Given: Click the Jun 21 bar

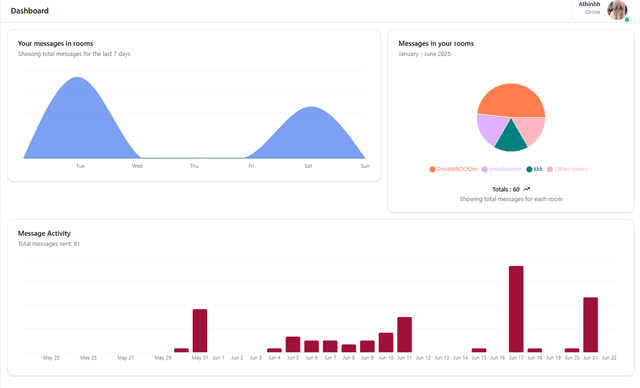Looking at the screenshot, I should click(590, 325).
